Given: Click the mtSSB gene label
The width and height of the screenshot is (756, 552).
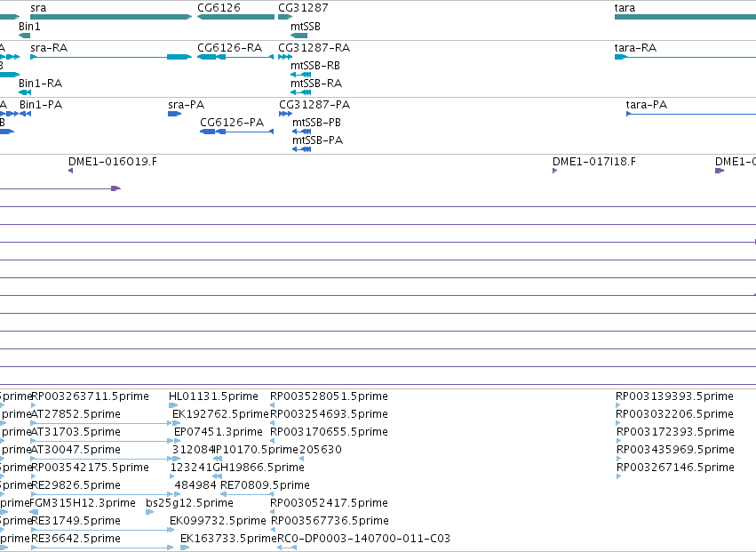Looking at the screenshot, I should (306, 27).
